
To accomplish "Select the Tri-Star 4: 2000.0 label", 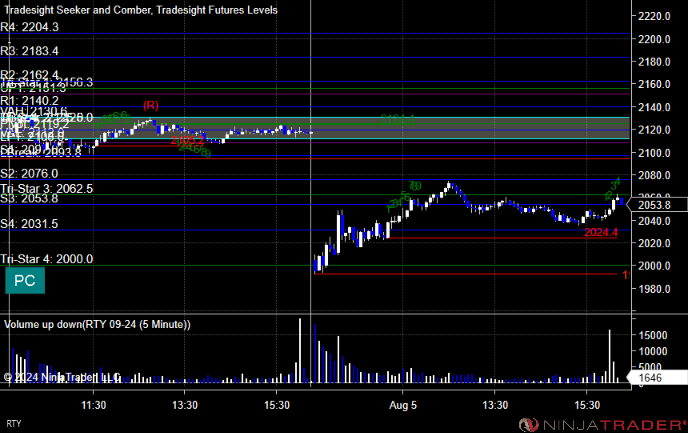I will pos(47,259).
